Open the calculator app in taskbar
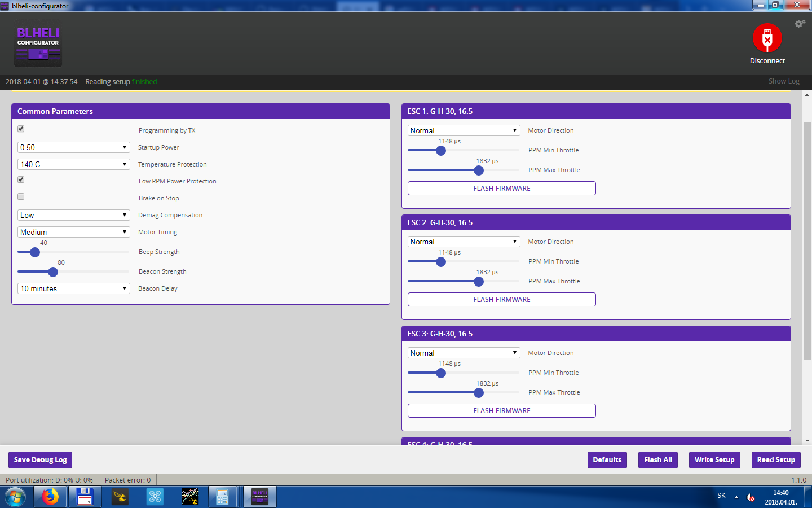This screenshot has width=812, height=508. click(x=223, y=497)
